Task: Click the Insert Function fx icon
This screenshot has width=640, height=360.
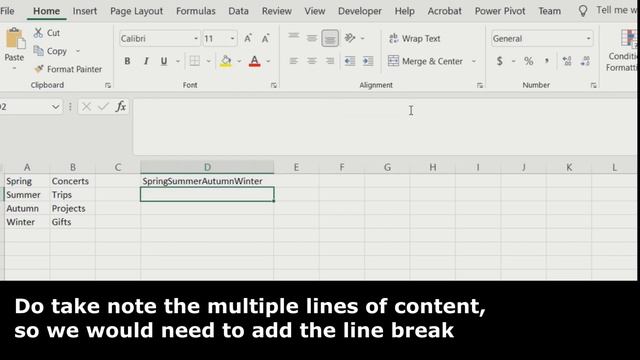Action: tap(120, 107)
